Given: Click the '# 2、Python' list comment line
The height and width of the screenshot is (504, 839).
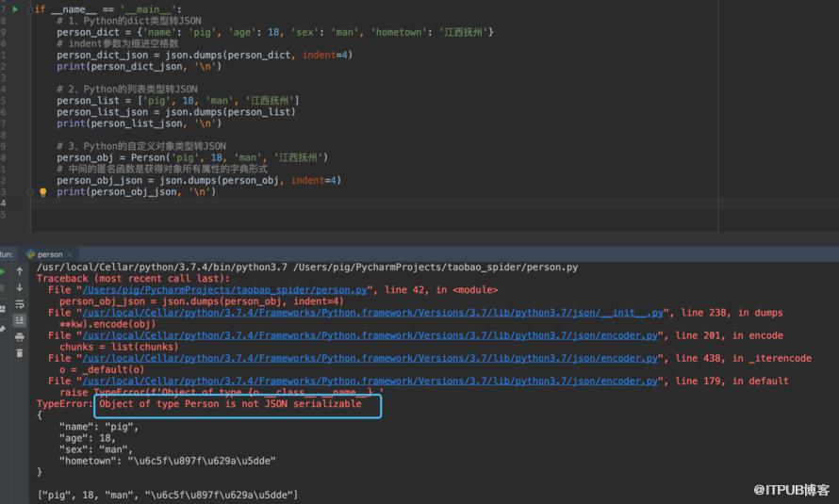Looking at the screenshot, I should [127, 89].
